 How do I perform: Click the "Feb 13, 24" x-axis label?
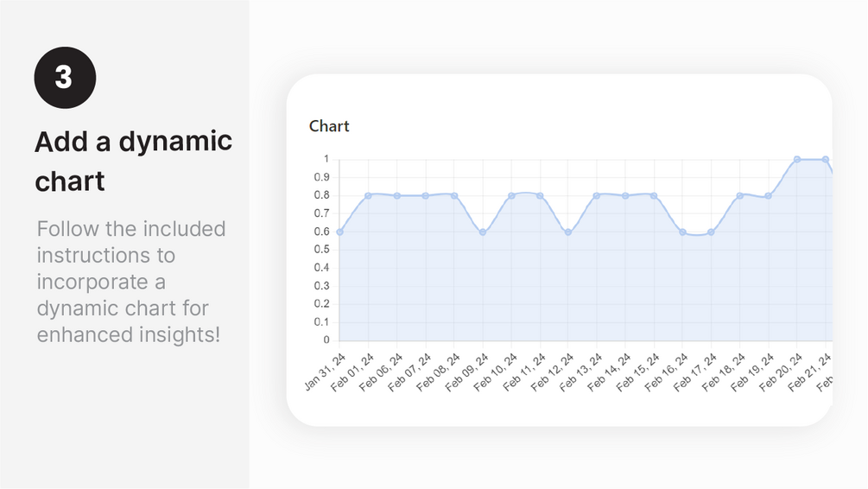pyautogui.click(x=580, y=372)
